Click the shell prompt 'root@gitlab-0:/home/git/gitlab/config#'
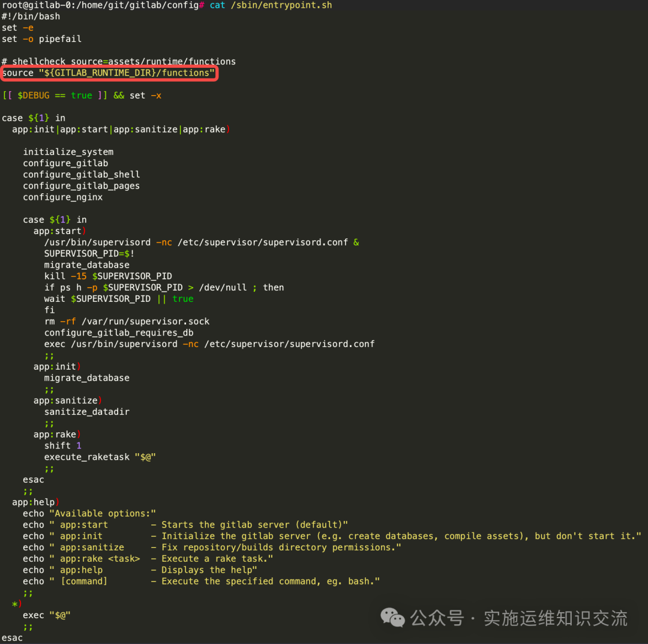The height and width of the screenshot is (644, 648). pos(103,5)
